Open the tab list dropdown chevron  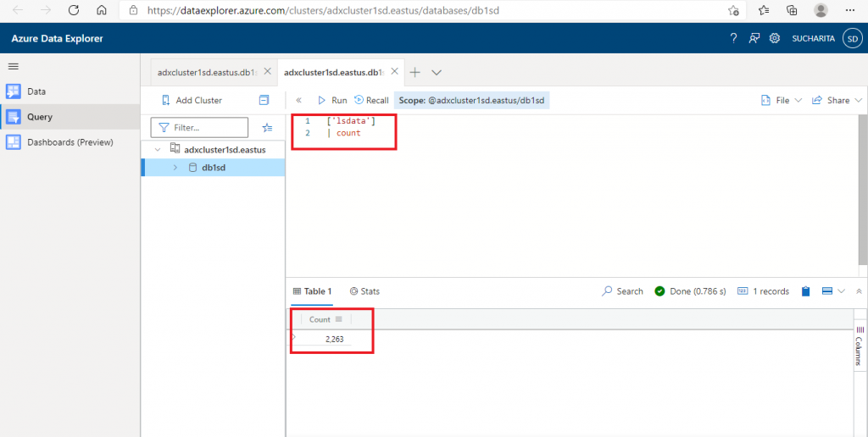437,73
